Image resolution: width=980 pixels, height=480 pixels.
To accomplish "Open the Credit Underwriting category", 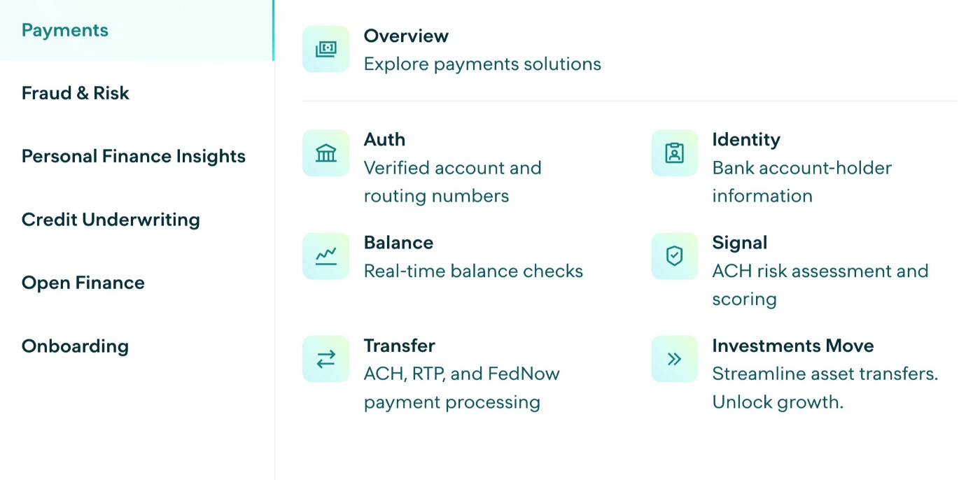I will point(111,220).
